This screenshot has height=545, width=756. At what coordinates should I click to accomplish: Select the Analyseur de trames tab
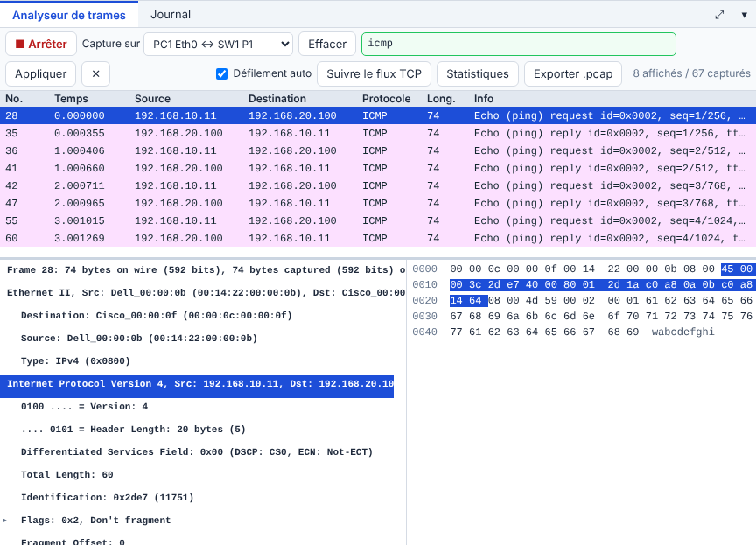tap(69, 15)
